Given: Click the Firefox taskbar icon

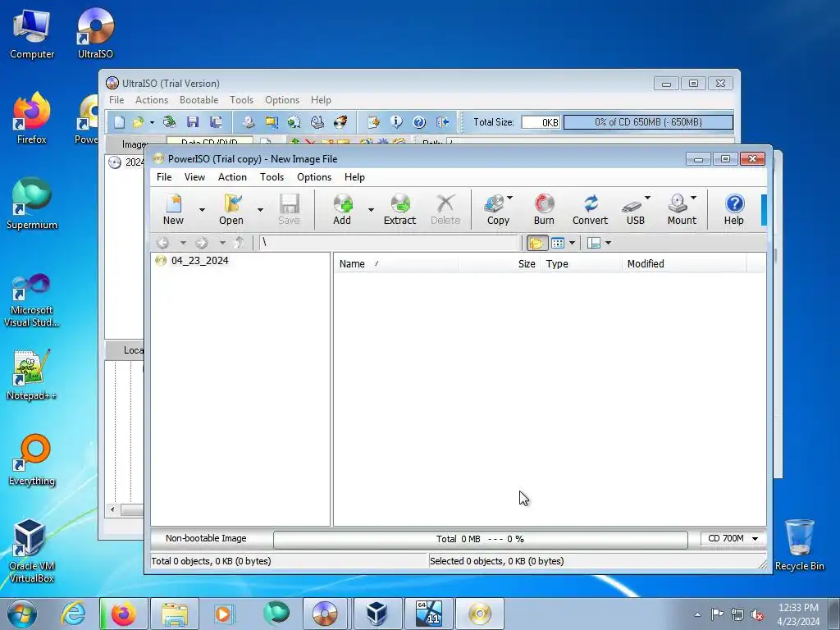Looking at the screenshot, I should click(x=123, y=614).
